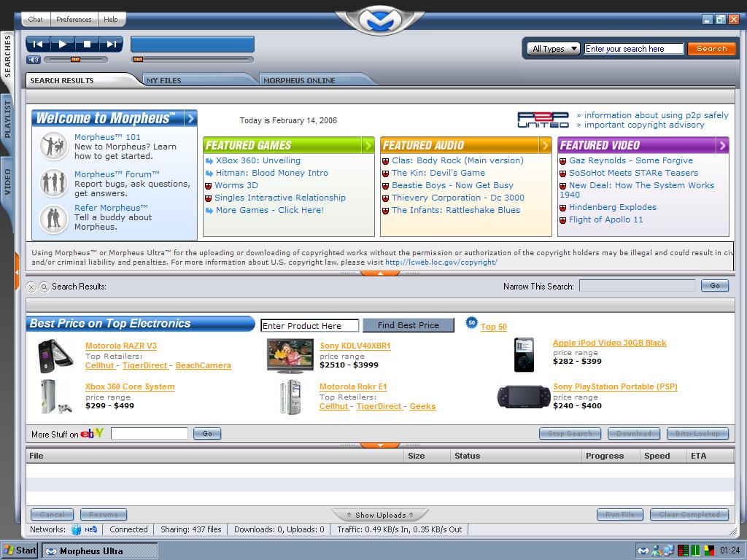
Task: Open Beastie Boys - Now Get Busy
Action: [x=452, y=185]
